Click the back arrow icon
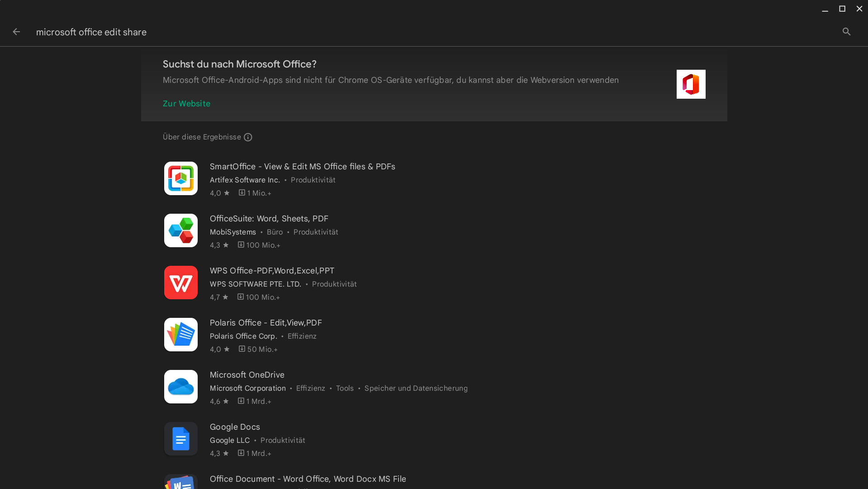 (x=16, y=32)
